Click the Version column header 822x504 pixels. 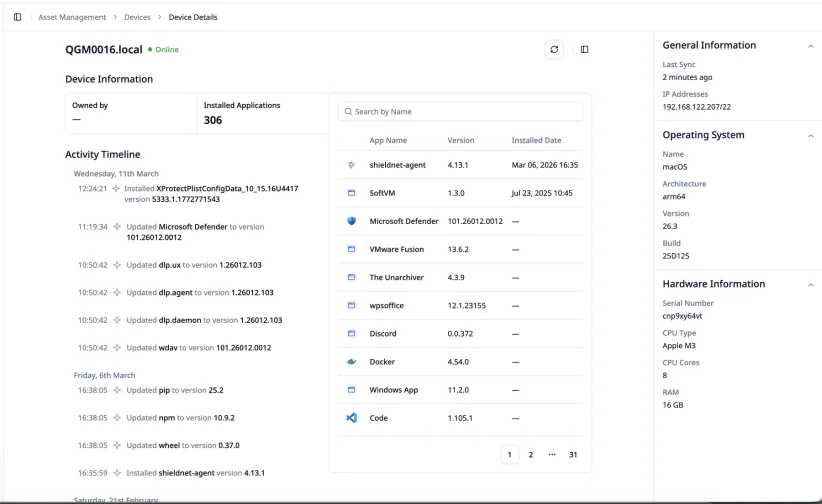(x=461, y=141)
